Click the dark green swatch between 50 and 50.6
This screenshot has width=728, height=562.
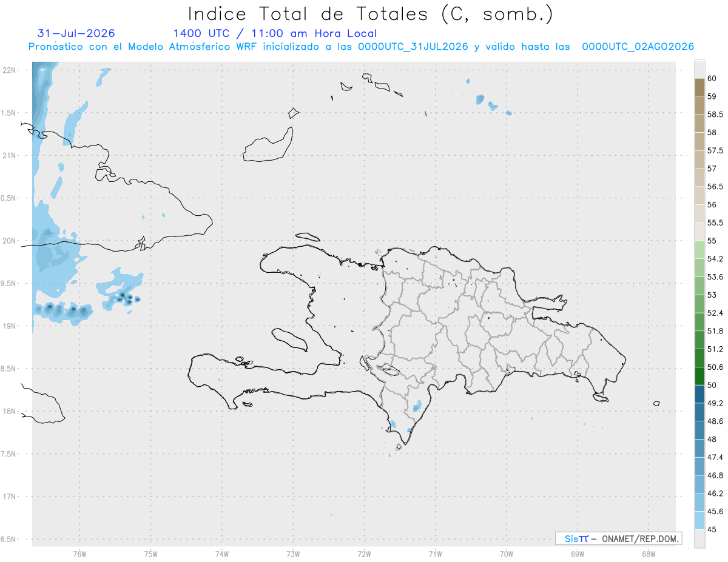(699, 376)
